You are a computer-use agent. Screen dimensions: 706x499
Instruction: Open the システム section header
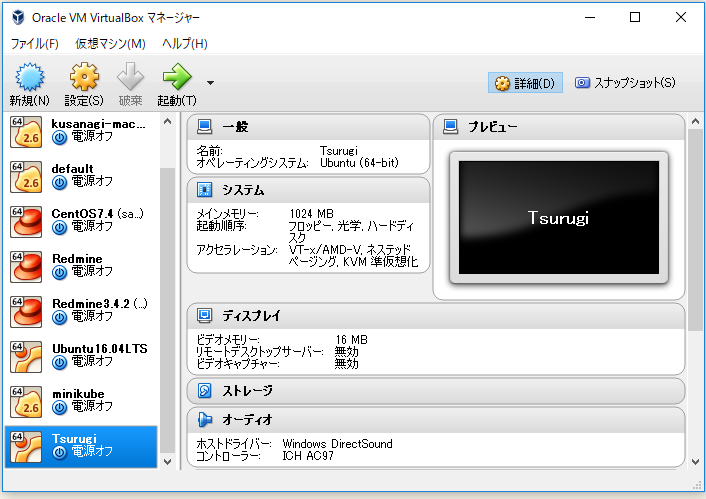(x=308, y=190)
